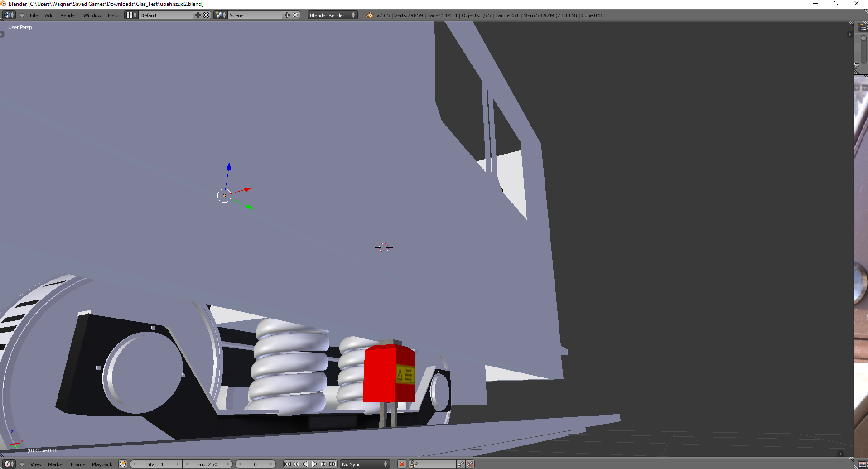Open the No Sync playback dropdown
The height and width of the screenshot is (469, 868).
(365, 464)
